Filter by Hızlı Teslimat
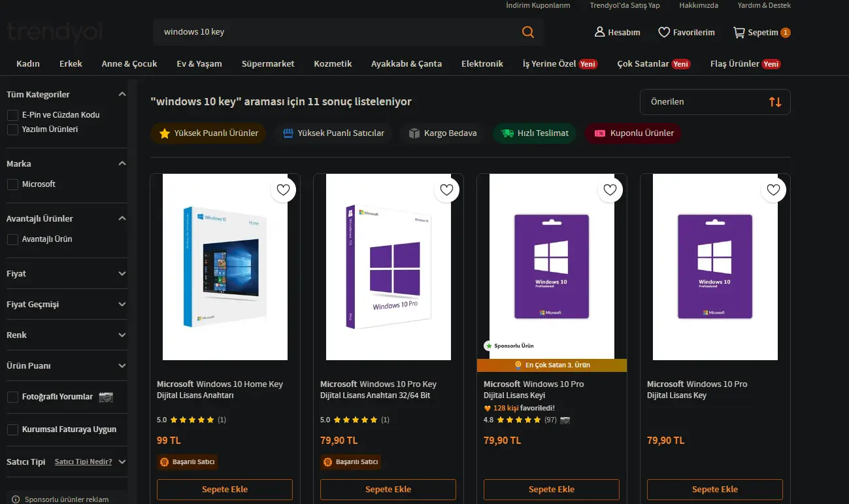 tap(535, 133)
